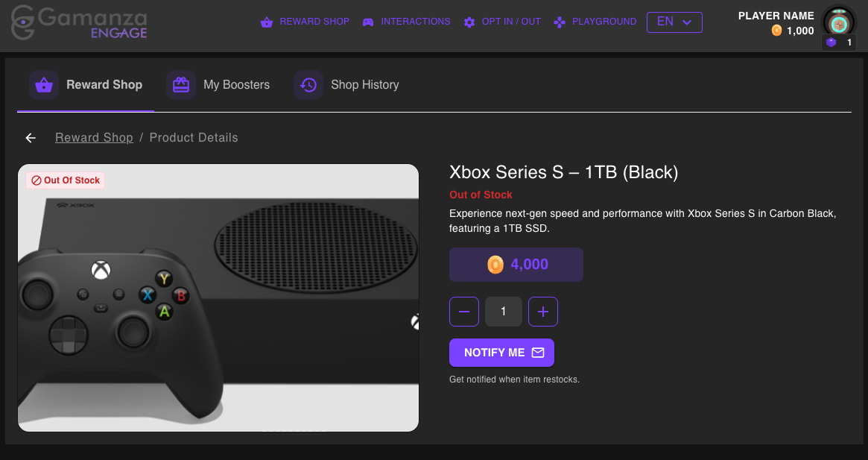This screenshot has width=868, height=460.
Task: Click the back arrow icon
Action: click(x=31, y=138)
